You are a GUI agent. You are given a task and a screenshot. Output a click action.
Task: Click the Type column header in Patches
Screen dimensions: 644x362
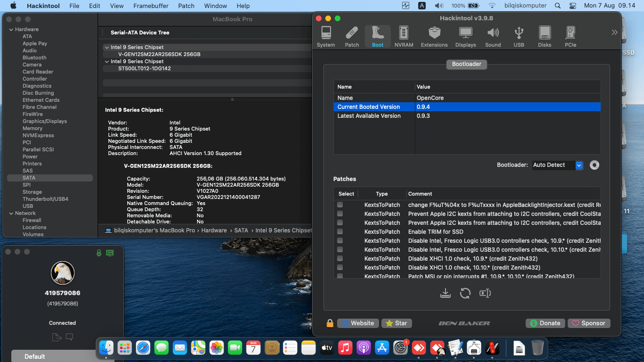coord(382,194)
